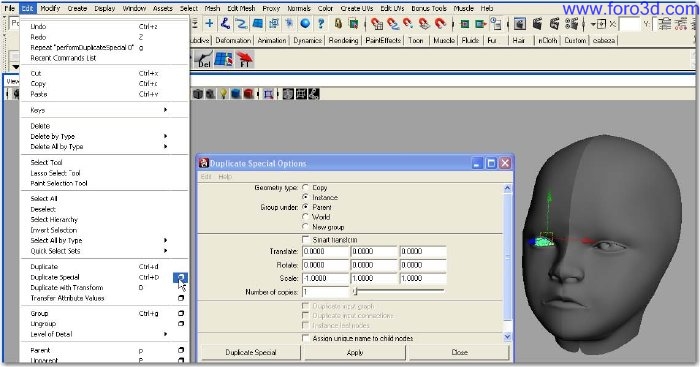Viewport: 700px width, 367px height.
Task: Enable the Smart transform checkbox
Action: pyautogui.click(x=305, y=240)
